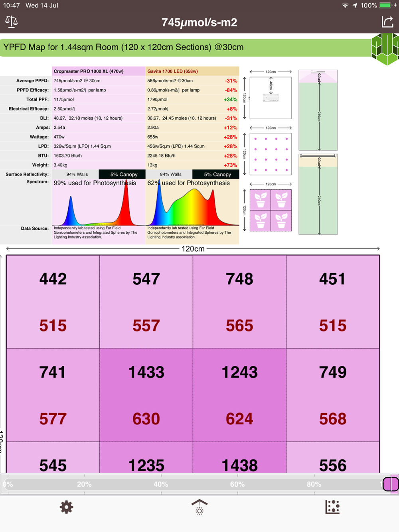Open the settings gear icon

(66, 507)
